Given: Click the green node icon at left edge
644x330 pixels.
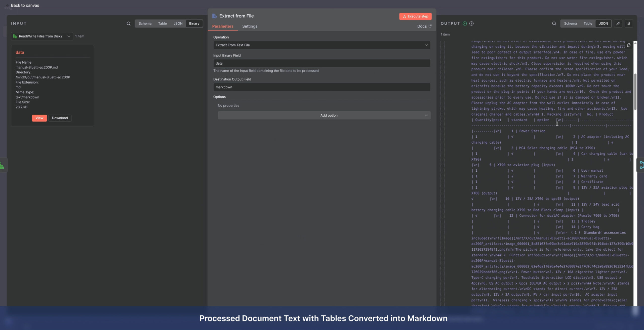Looking at the screenshot, I should click(x=2, y=165).
